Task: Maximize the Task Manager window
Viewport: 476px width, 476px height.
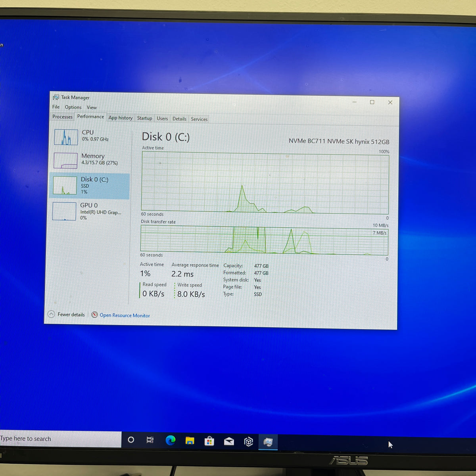Action: [372, 102]
